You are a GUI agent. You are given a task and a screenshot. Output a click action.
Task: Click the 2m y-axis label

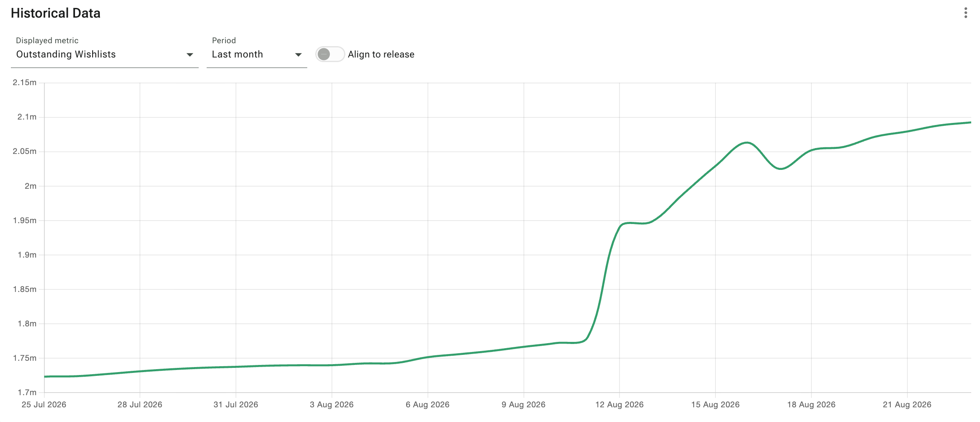(x=31, y=186)
